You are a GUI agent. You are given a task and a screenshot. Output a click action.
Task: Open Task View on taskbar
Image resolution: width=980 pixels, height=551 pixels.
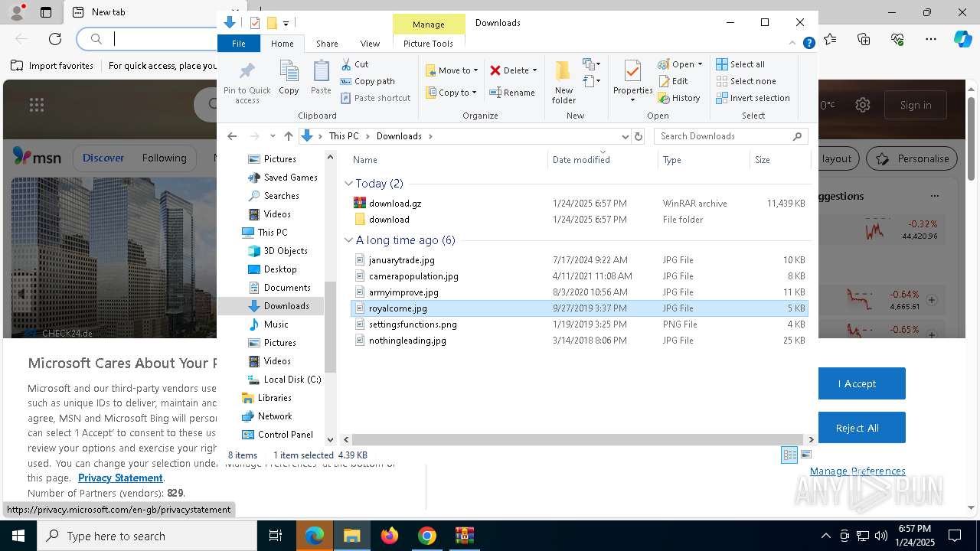tap(276, 536)
